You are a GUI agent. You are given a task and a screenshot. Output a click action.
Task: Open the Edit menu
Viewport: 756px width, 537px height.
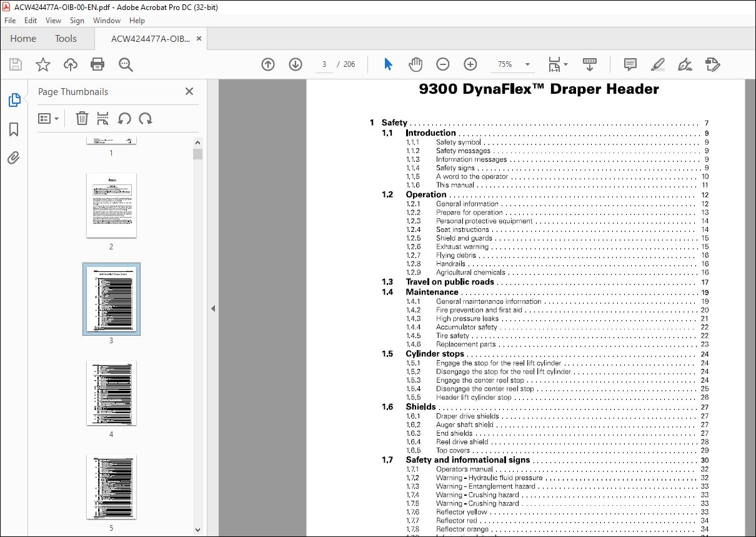click(31, 21)
